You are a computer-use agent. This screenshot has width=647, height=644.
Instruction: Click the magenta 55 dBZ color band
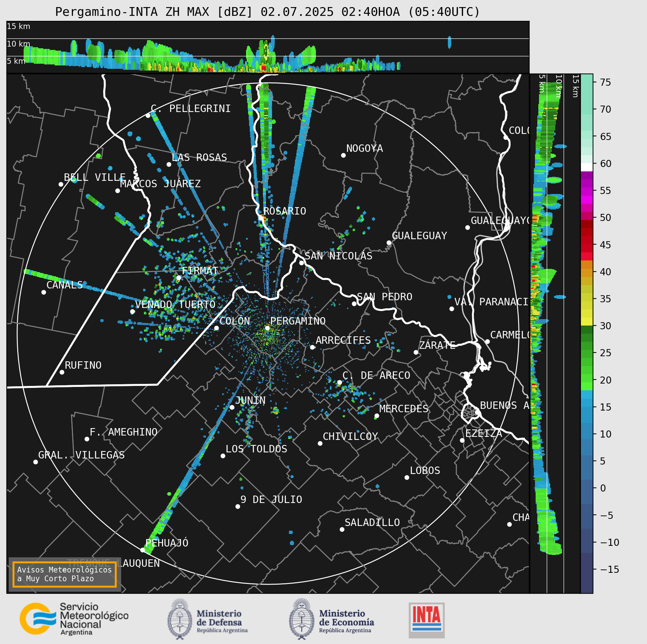587,192
